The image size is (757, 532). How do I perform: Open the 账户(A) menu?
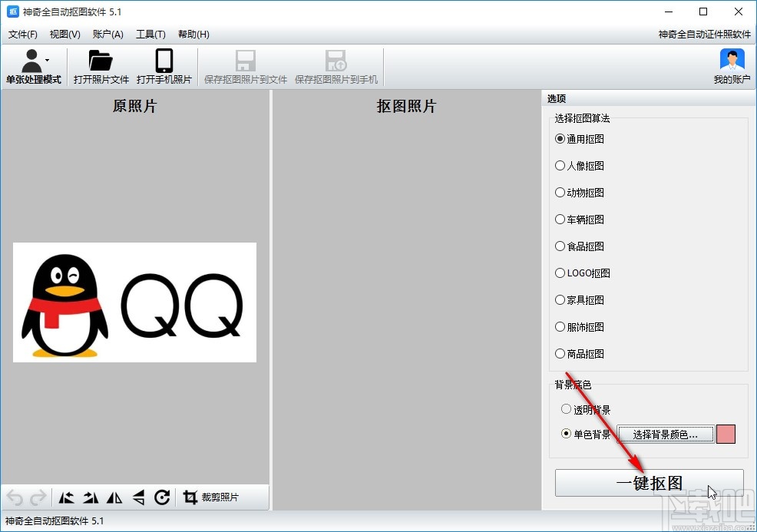pos(107,35)
